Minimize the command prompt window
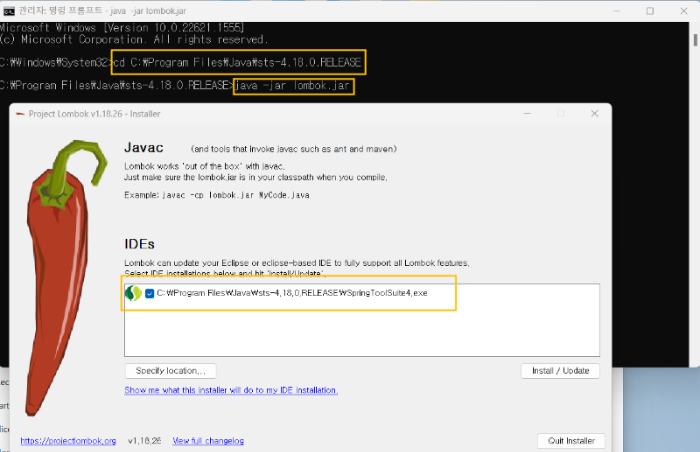Image resolution: width=700 pixels, height=452 pixels. point(617,11)
